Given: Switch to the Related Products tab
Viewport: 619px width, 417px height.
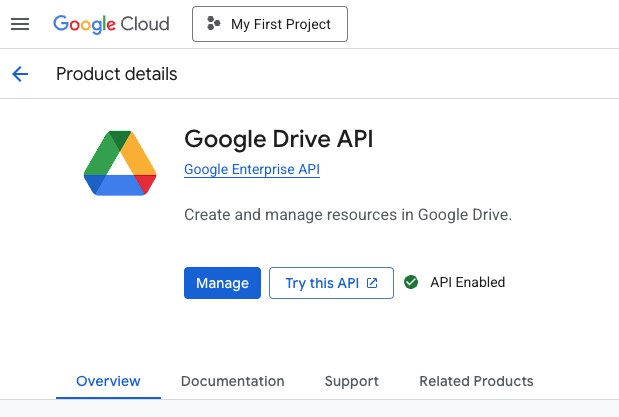Looking at the screenshot, I should [x=476, y=381].
